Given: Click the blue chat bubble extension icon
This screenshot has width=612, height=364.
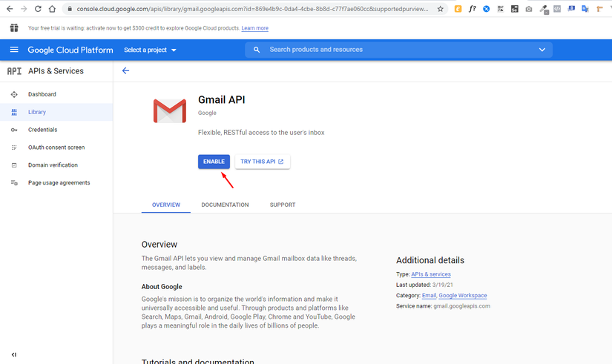Looking at the screenshot, I should 571,9.
